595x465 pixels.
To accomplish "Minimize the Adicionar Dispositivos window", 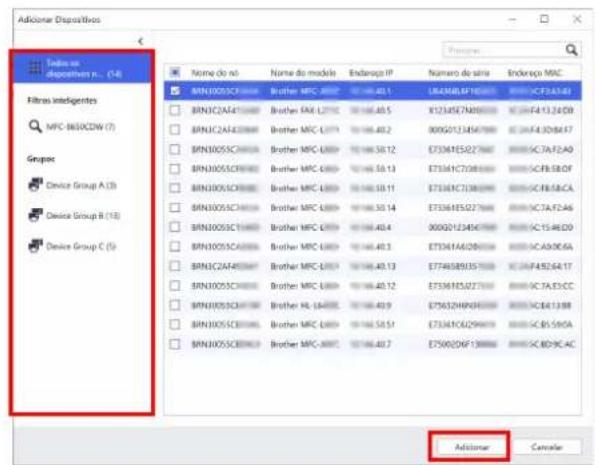I will 513,19.
